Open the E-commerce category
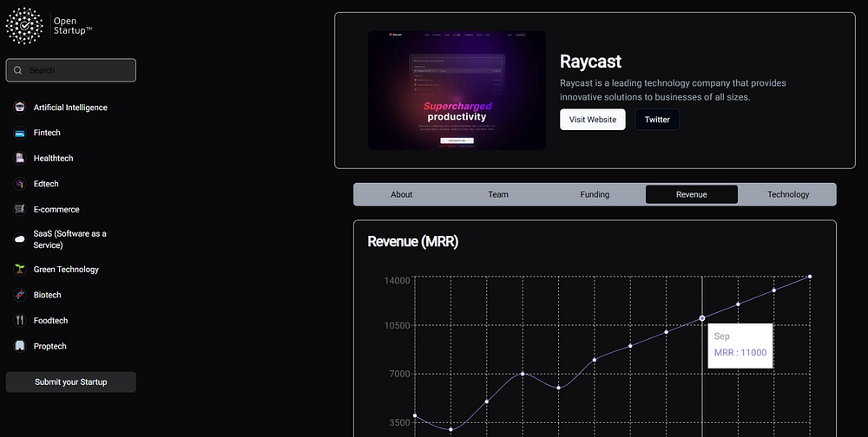868x437 pixels. pyautogui.click(x=56, y=209)
